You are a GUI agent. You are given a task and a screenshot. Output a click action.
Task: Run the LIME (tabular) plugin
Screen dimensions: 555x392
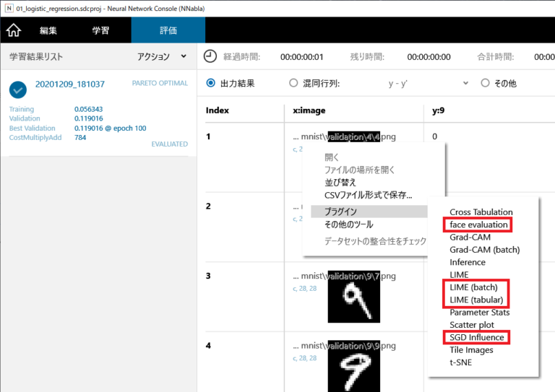(476, 300)
